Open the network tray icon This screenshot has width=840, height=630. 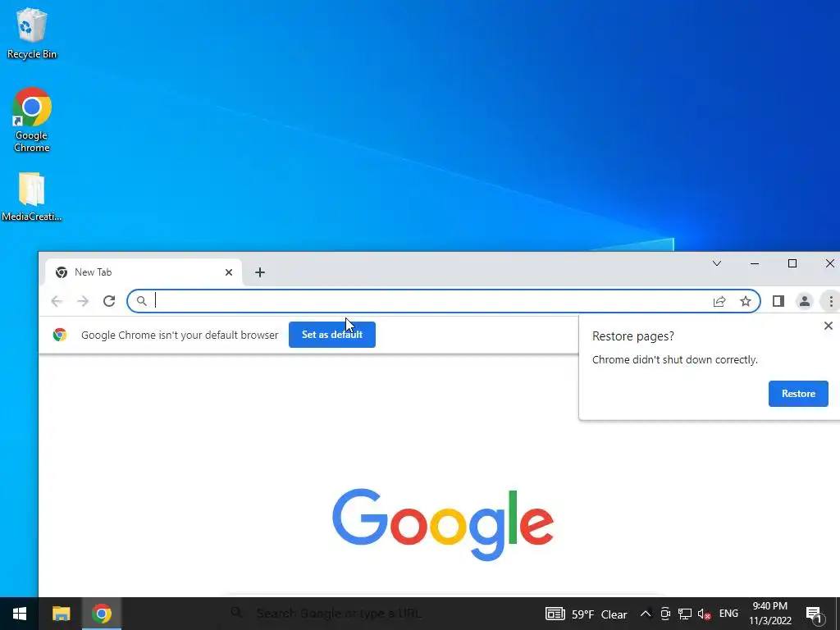[x=685, y=614]
